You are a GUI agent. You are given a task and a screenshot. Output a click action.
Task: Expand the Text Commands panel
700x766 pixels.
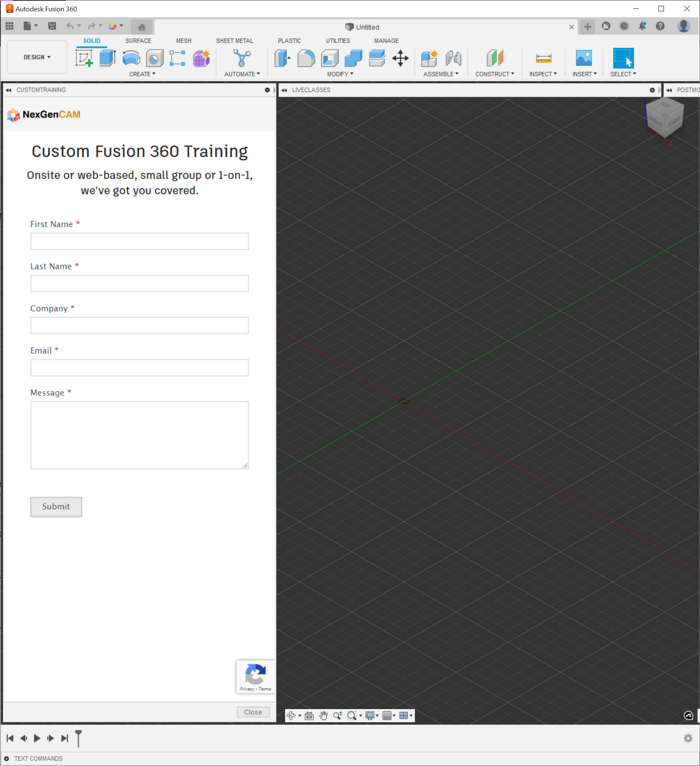pos(7,758)
